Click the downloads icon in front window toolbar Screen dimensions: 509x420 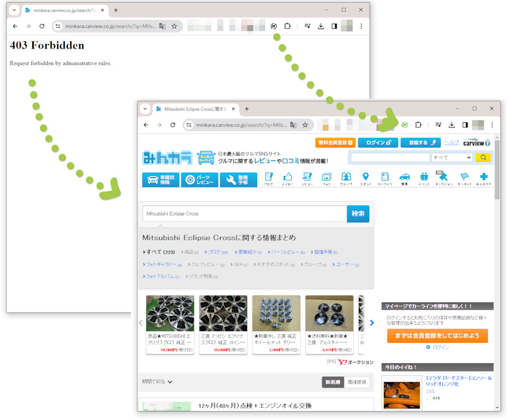pyautogui.click(x=452, y=125)
